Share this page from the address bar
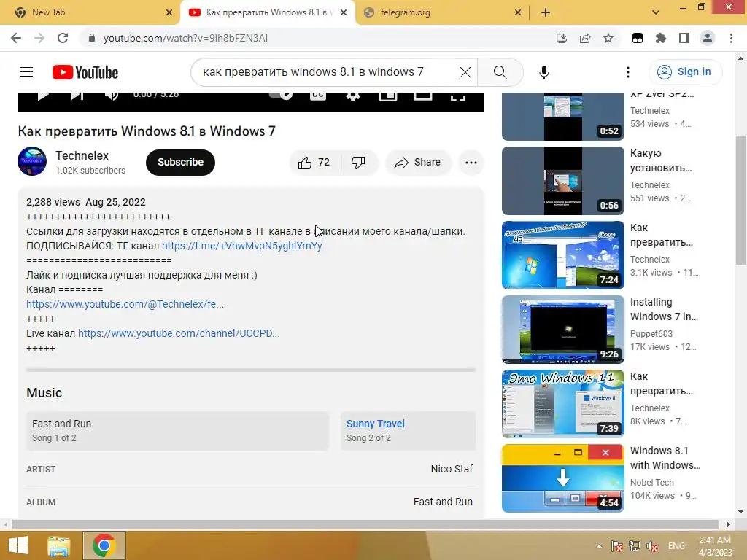This screenshot has width=747, height=560. (585, 38)
